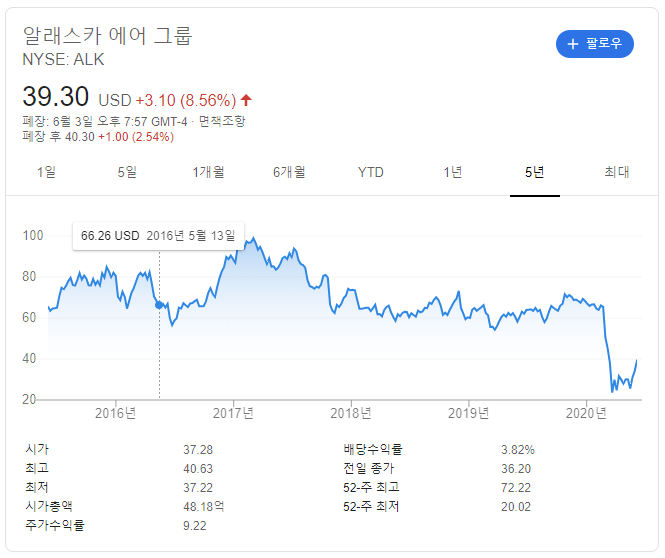Click the 주가수익률 value 9.22
Image resolution: width=665 pixels, height=558 pixels.
(x=195, y=526)
